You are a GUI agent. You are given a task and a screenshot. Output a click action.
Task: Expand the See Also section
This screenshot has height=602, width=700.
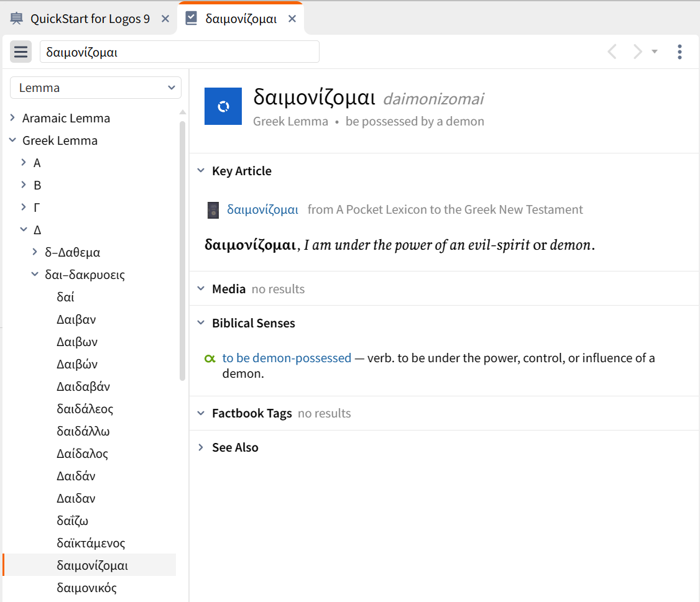pyautogui.click(x=201, y=447)
